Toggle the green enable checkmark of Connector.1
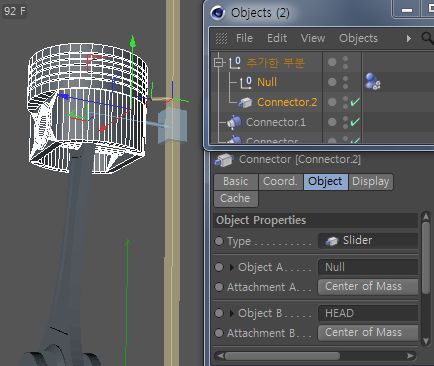The image size is (434, 366). (x=355, y=122)
